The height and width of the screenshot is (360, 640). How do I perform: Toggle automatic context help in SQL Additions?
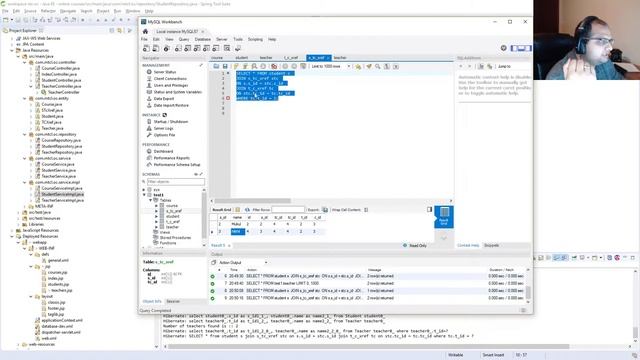[x=490, y=66]
